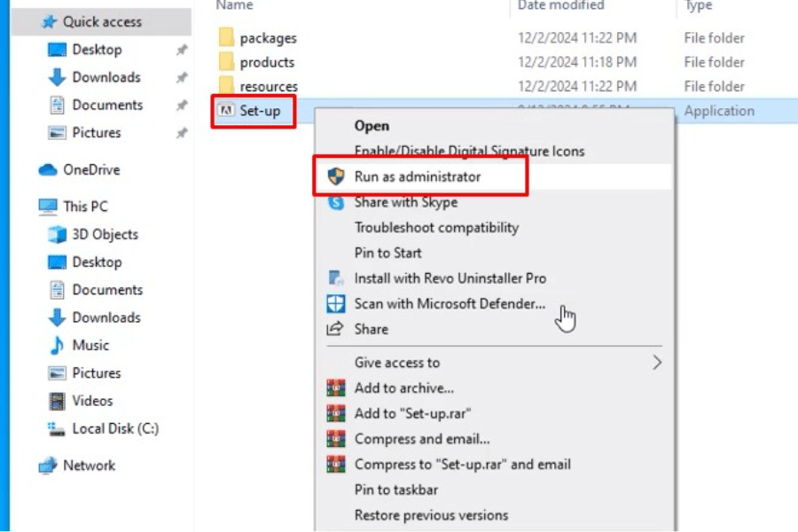Screen dimensions: 798x532
Task: Select Quick access in navigation pane
Action: [102, 21]
